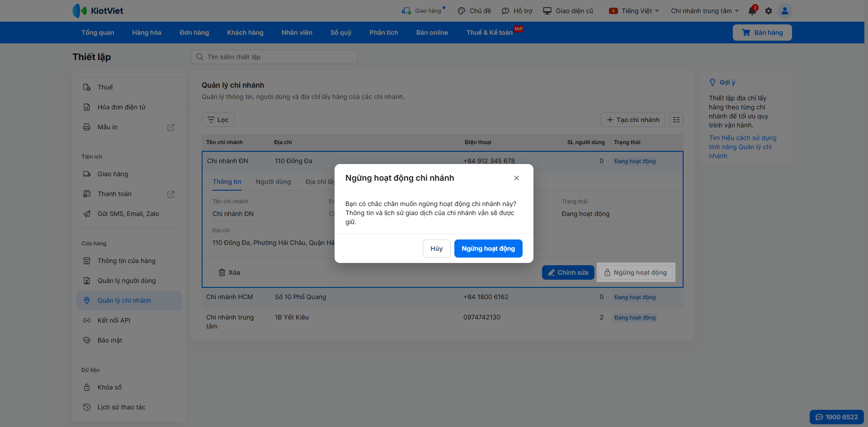Click Khóa sổ lock icon
Screen dimensions: 868x427
click(87, 387)
